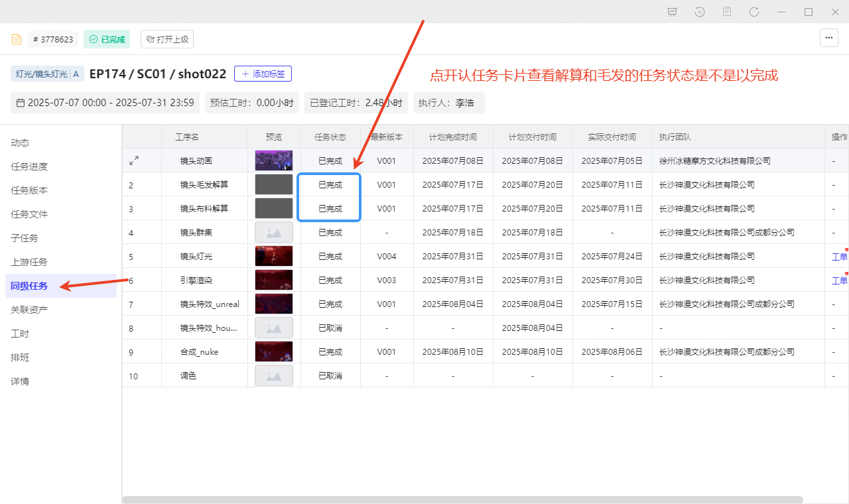Click the refresh icon in title bar
Screen dimensions: 849x504
coord(754,12)
